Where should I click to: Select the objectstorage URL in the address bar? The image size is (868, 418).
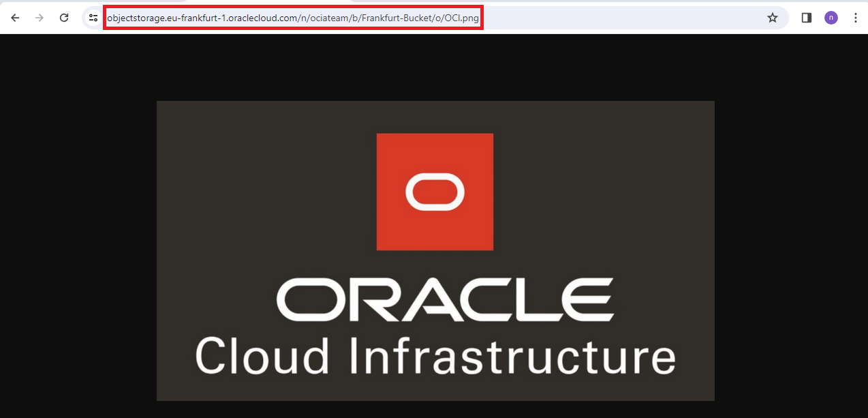click(x=293, y=18)
